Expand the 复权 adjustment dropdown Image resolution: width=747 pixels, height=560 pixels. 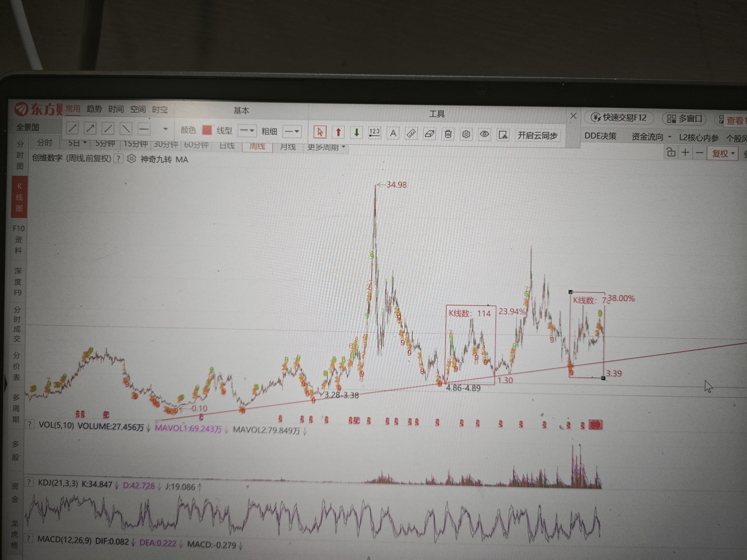point(723,153)
